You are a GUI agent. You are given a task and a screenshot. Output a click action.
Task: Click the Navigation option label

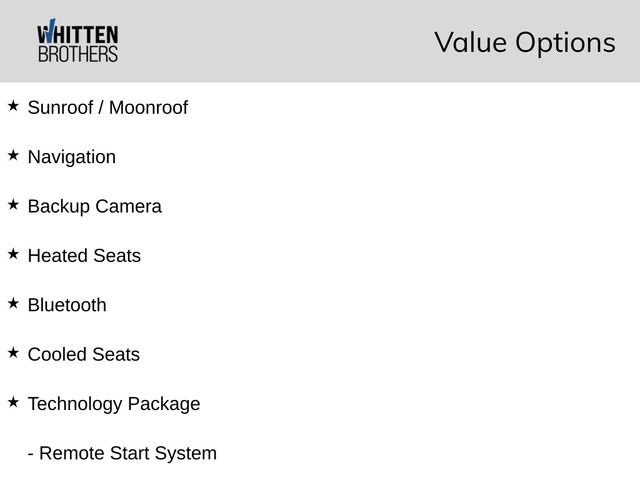point(71,157)
